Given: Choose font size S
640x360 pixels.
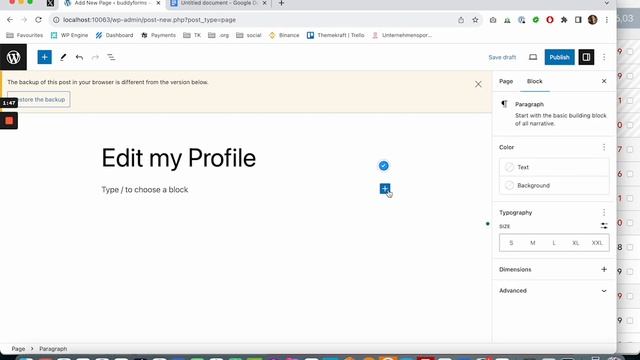Looking at the screenshot, I should click(511, 243).
